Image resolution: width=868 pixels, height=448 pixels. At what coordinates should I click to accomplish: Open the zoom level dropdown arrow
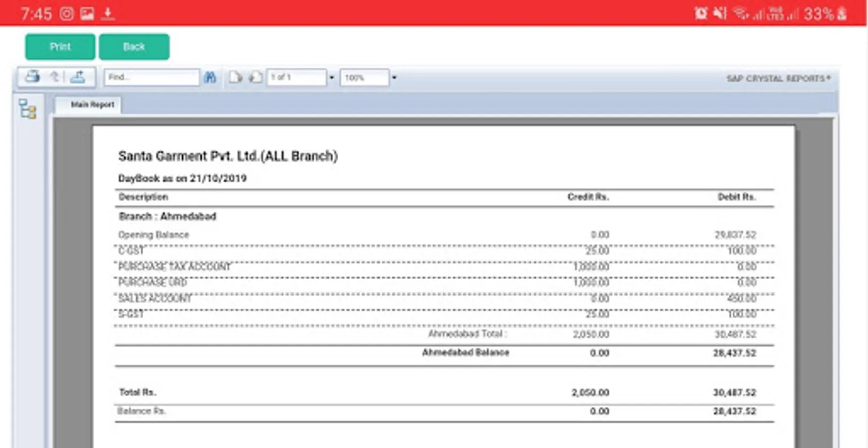click(394, 78)
